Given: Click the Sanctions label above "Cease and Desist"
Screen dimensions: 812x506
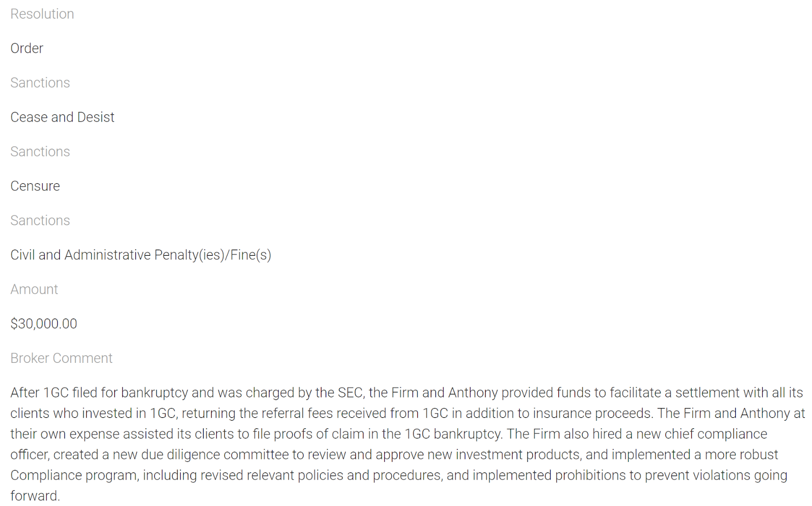Looking at the screenshot, I should [40, 83].
